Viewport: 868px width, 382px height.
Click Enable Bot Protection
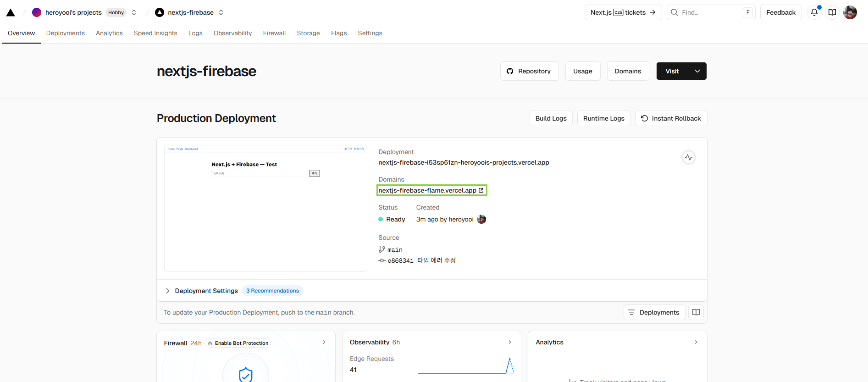(x=238, y=343)
